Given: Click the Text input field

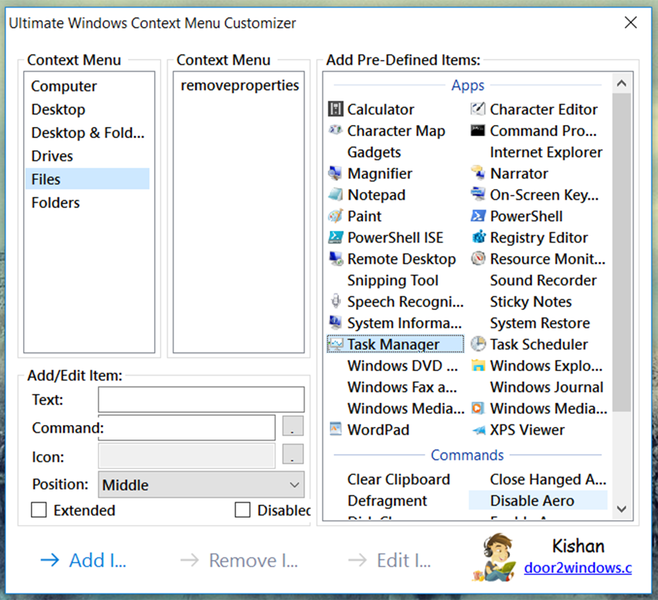Looking at the screenshot, I should pos(201,399).
